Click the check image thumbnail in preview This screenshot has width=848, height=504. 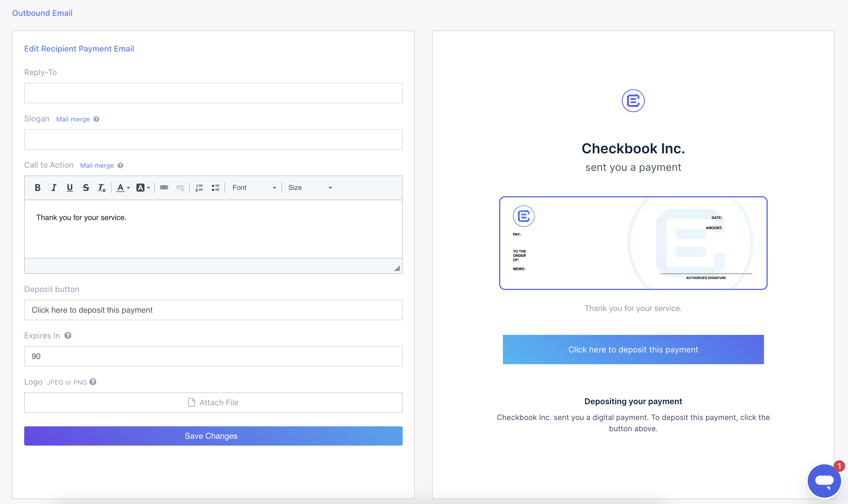(x=633, y=243)
